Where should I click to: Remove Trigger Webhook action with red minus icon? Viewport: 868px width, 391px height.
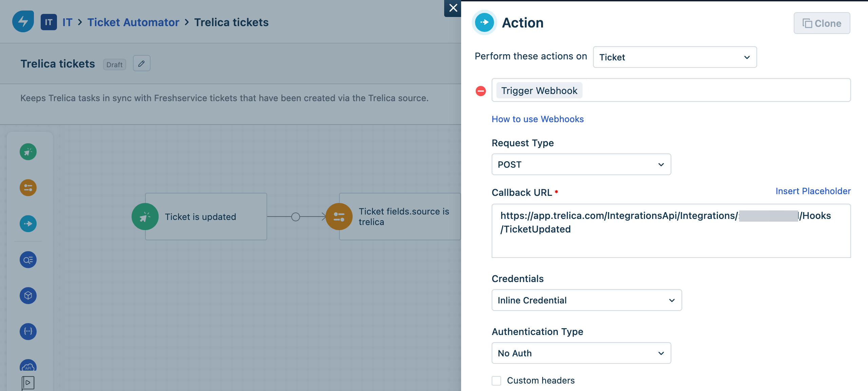pyautogui.click(x=481, y=91)
